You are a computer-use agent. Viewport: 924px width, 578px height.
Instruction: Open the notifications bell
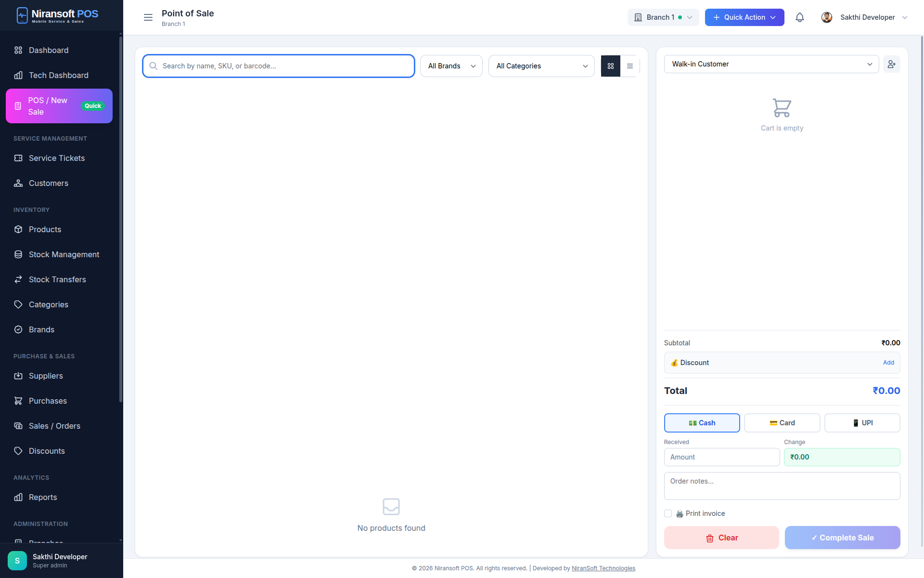pyautogui.click(x=799, y=17)
